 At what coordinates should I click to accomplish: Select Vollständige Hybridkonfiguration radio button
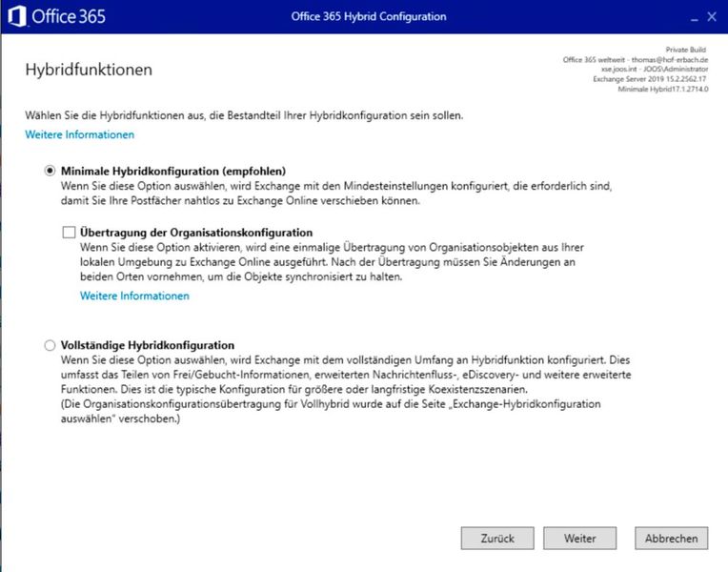click(x=50, y=345)
